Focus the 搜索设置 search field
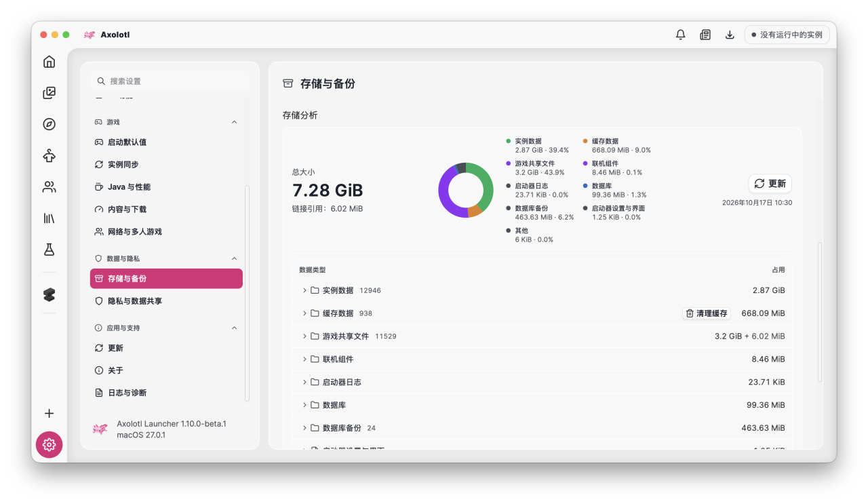868x504 pixels. click(x=170, y=81)
